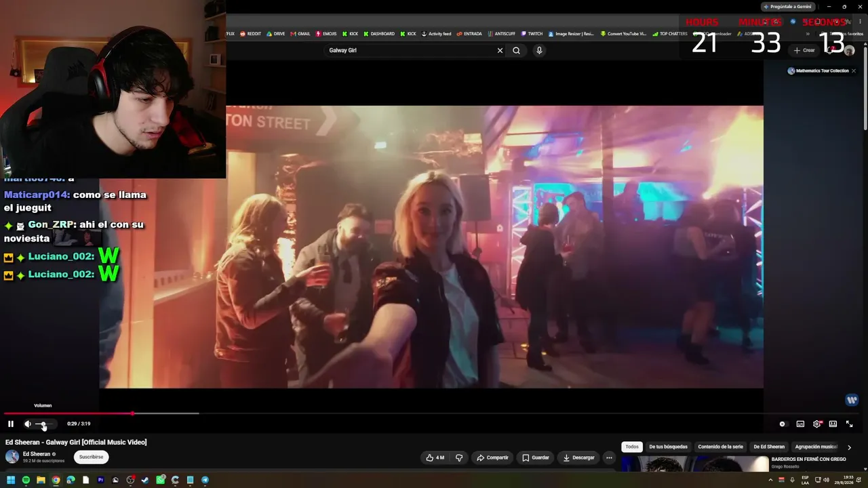This screenshot has width=868, height=488.
Task: Open the ANTISCUFF bookmark
Action: (x=502, y=34)
